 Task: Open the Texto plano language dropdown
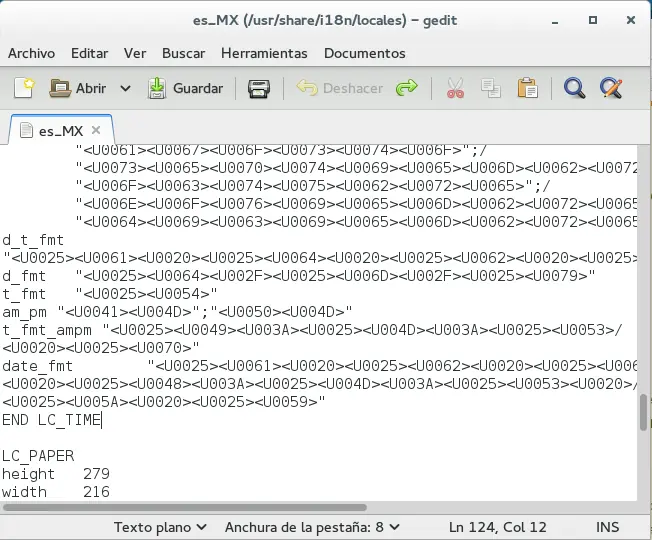click(x=160, y=527)
